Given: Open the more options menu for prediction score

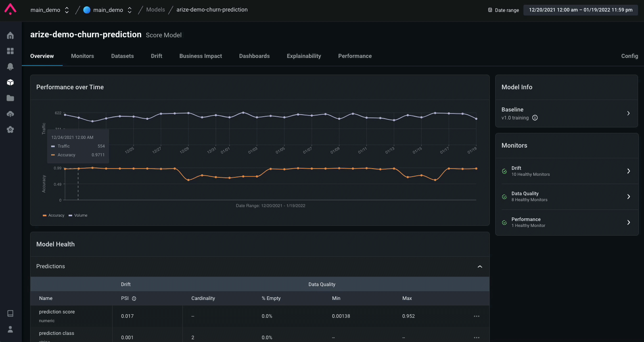Looking at the screenshot, I should [477, 316].
